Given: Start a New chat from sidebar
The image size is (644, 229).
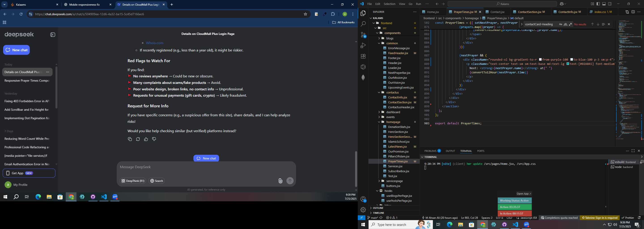Looking at the screenshot, I should point(17,50).
